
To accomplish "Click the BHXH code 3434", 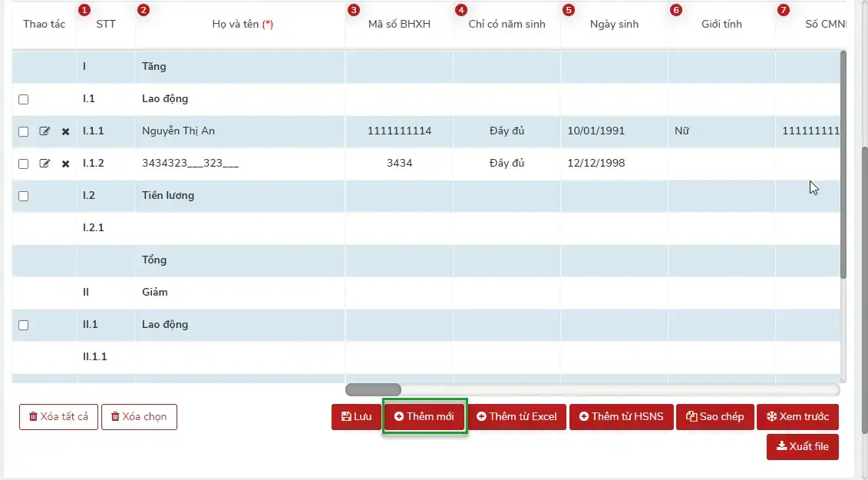I will click(x=399, y=164).
